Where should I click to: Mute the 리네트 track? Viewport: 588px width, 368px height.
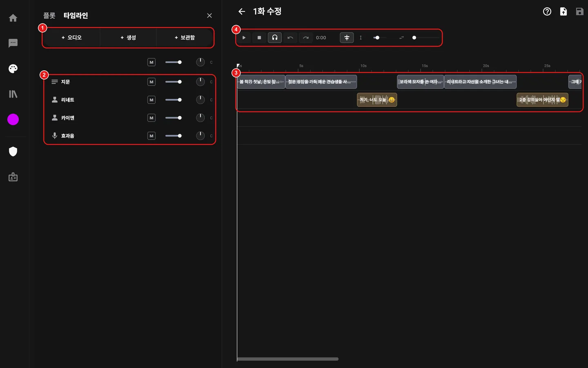(x=151, y=100)
